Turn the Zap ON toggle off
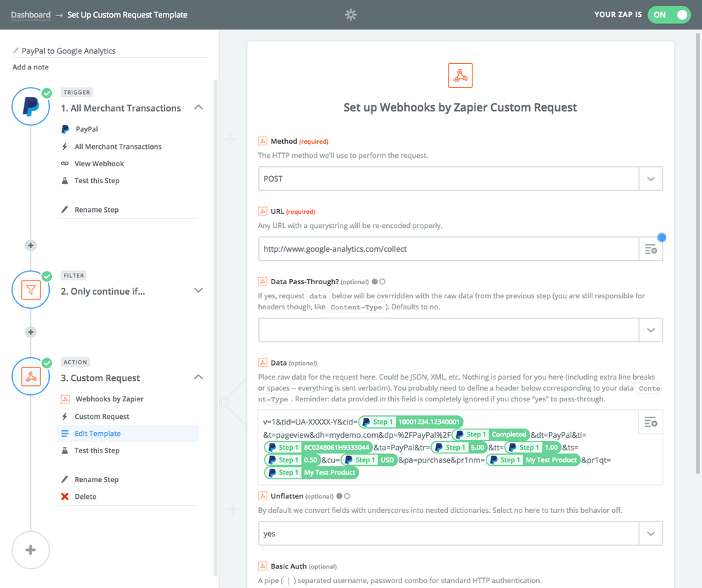This screenshot has height=588, width=702. [669, 15]
